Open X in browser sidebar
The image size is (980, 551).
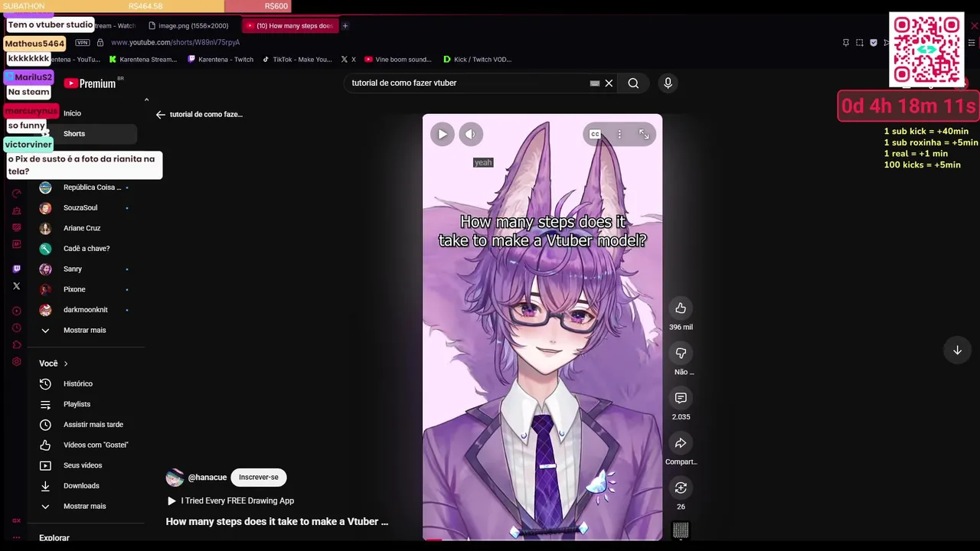coord(16,286)
